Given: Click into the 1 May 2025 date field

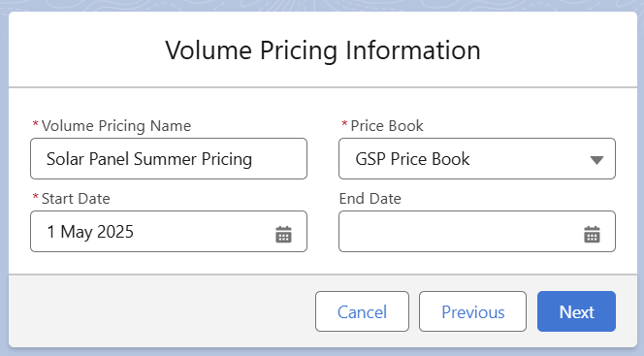Looking at the screenshot, I should pos(169,231).
